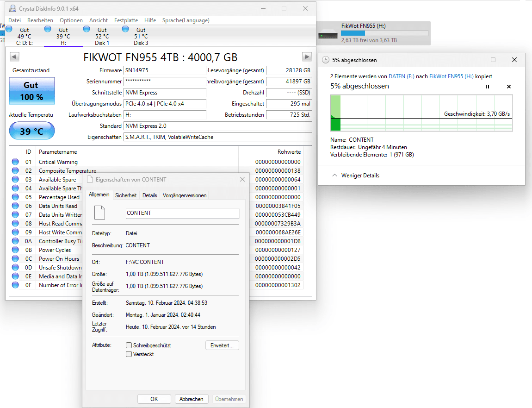Click the Number of Error row orb
Image resolution: width=532 pixels, height=408 pixels.
15,285
